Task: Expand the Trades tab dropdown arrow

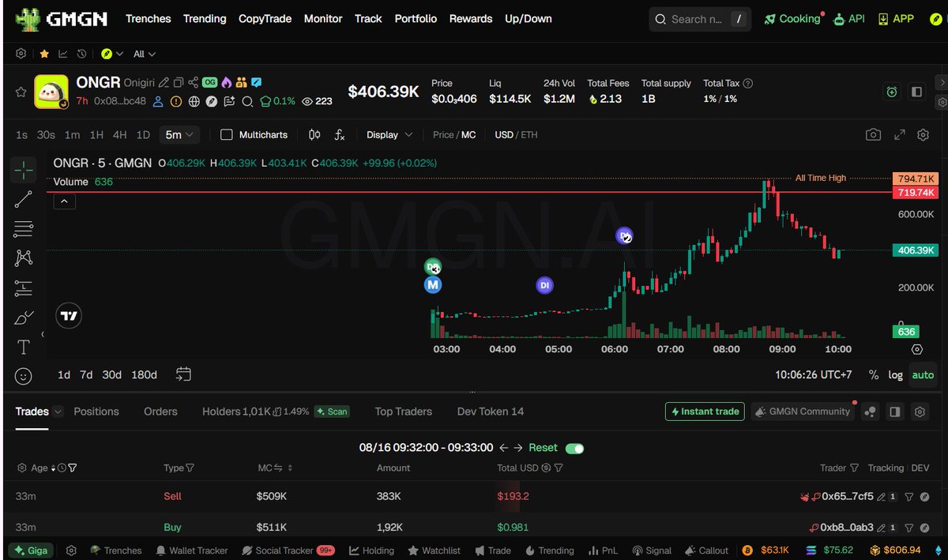Action: [x=56, y=412]
